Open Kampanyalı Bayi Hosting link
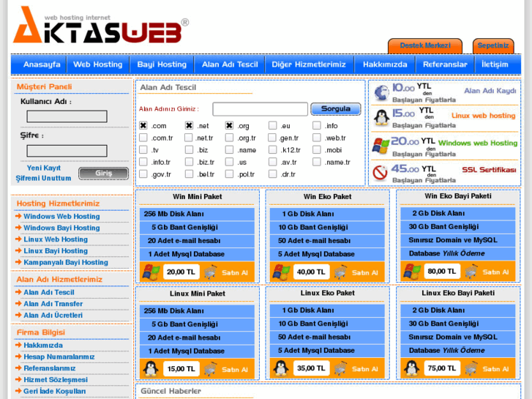This screenshot has width=532, height=399. pyautogui.click(x=66, y=263)
